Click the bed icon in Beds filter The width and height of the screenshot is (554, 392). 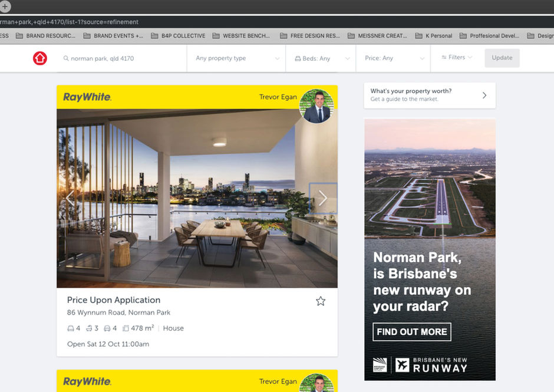coord(298,59)
